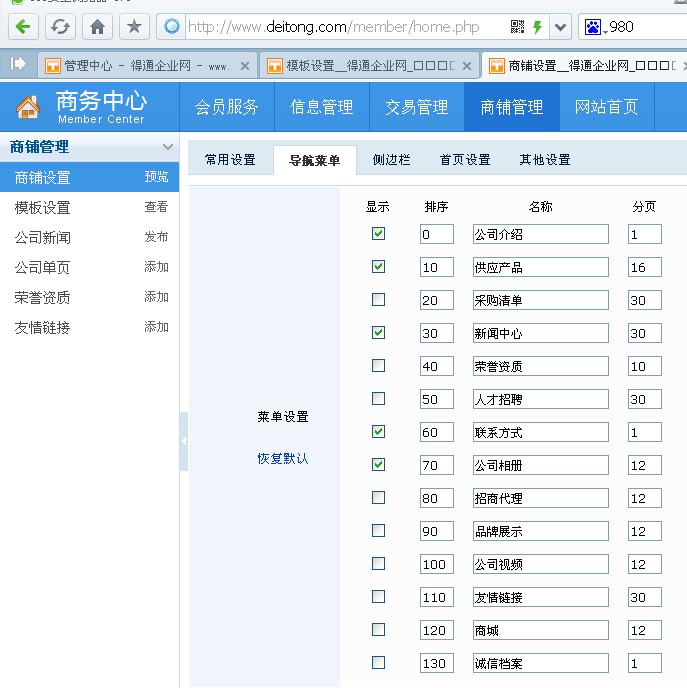Reload the page with the refresh icon
687x688 pixels.
point(60,27)
